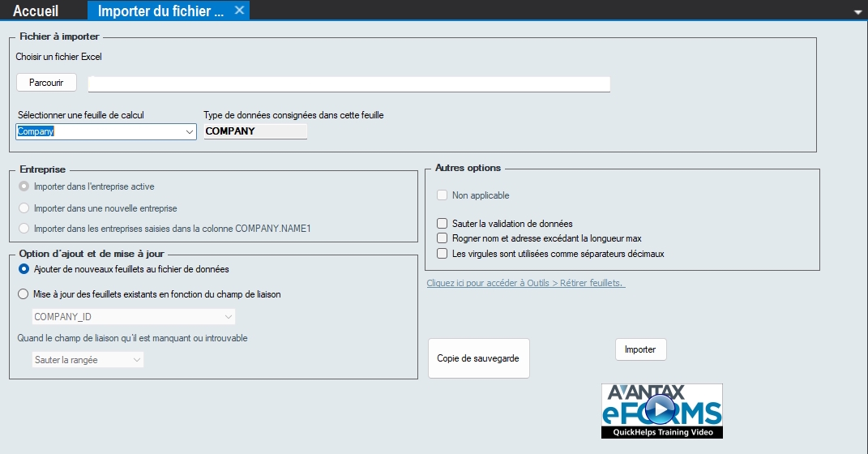Close the Importer du fichier tab
The width and height of the screenshot is (868, 454).
(239, 10)
